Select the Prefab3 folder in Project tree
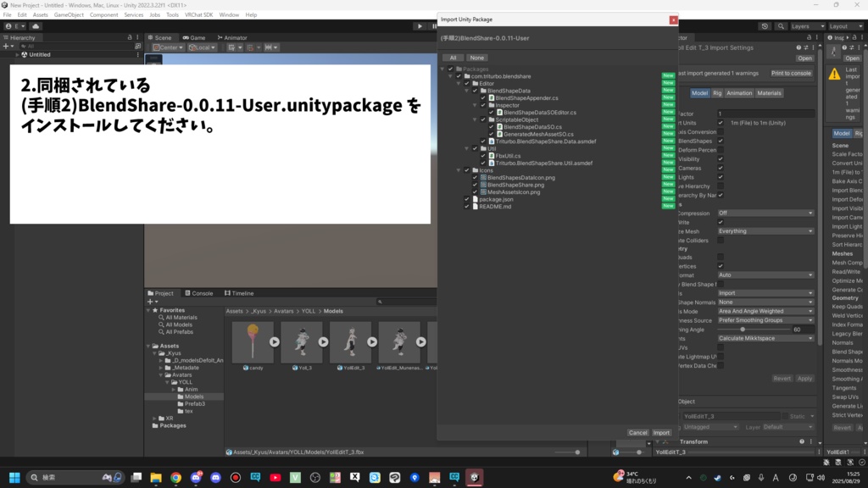This screenshot has height=488, width=868. (194, 404)
